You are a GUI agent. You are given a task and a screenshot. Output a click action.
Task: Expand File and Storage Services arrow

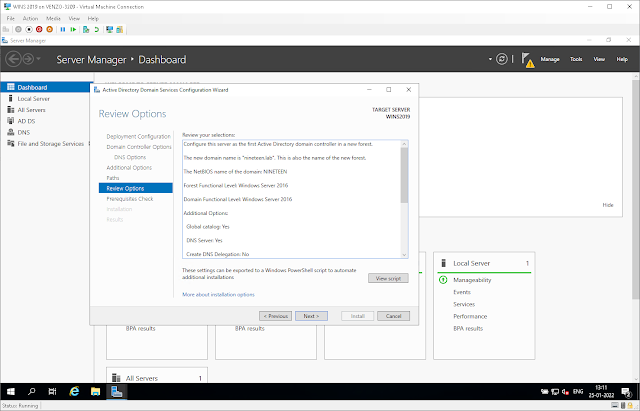pyautogui.click(x=89, y=144)
